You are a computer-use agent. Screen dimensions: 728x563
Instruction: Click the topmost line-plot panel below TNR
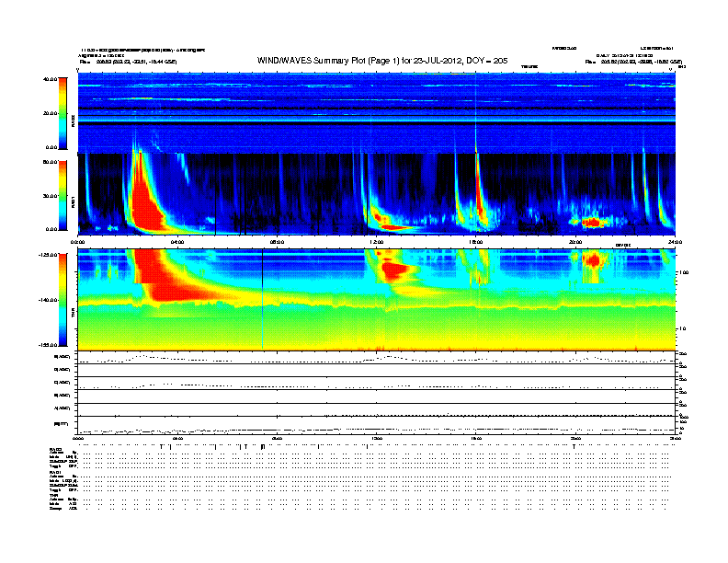tap(376, 358)
